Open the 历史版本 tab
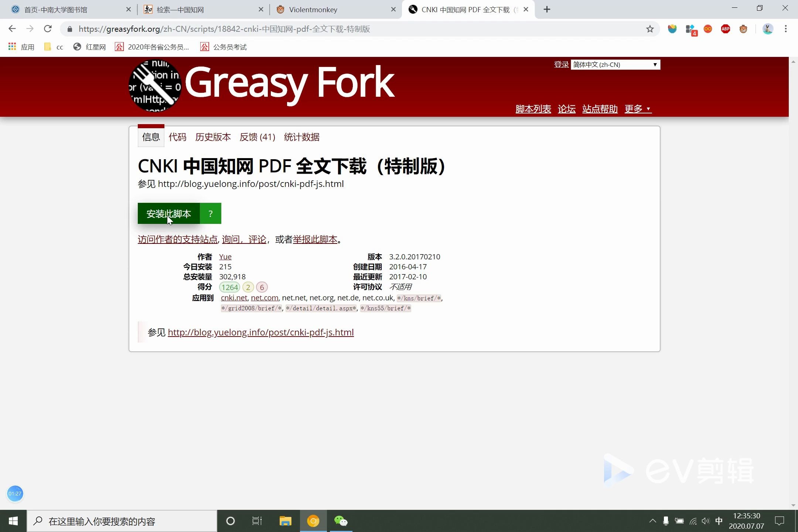 coord(213,137)
